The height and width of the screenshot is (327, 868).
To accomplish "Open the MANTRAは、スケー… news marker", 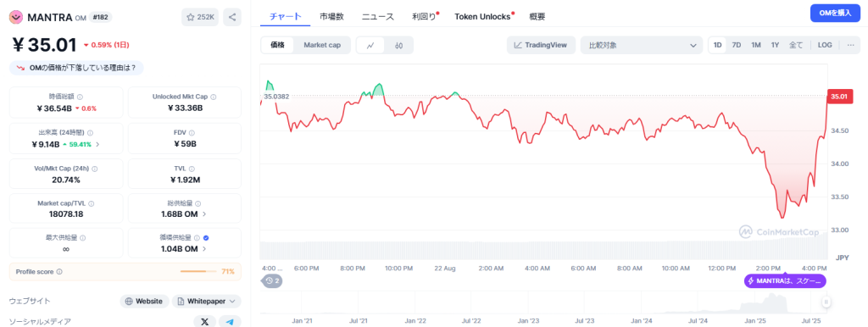I will [x=785, y=281].
